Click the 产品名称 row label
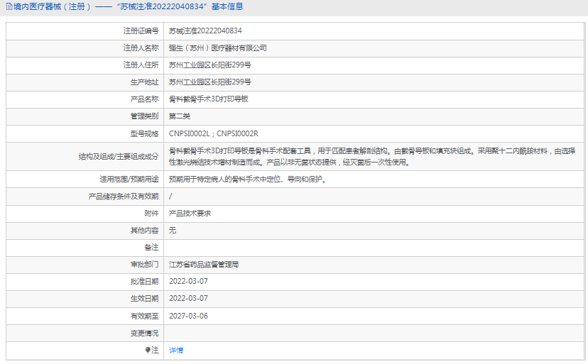Screen dimensions: 588x364 coord(144,99)
